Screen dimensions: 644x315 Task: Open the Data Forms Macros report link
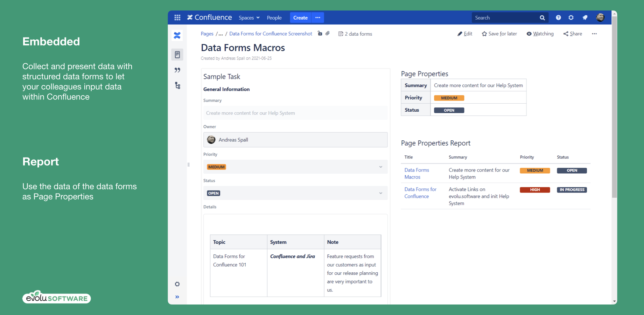pyautogui.click(x=417, y=173)
